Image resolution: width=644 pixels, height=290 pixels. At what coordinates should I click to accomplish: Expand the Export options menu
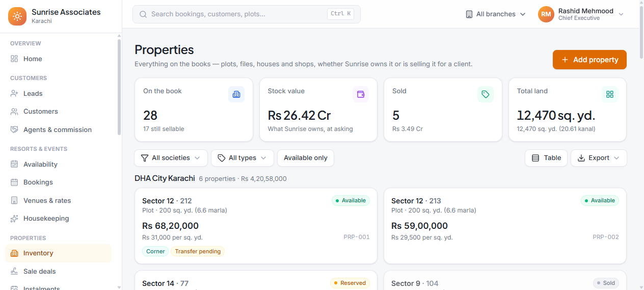pyautogui.click(x=599, y=158)
